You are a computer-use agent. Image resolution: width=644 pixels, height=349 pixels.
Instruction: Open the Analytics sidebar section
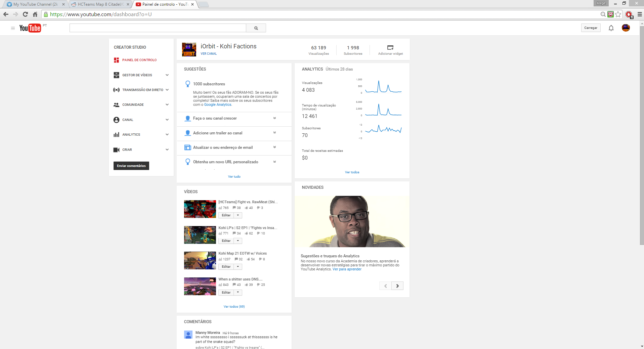point(131,135)
